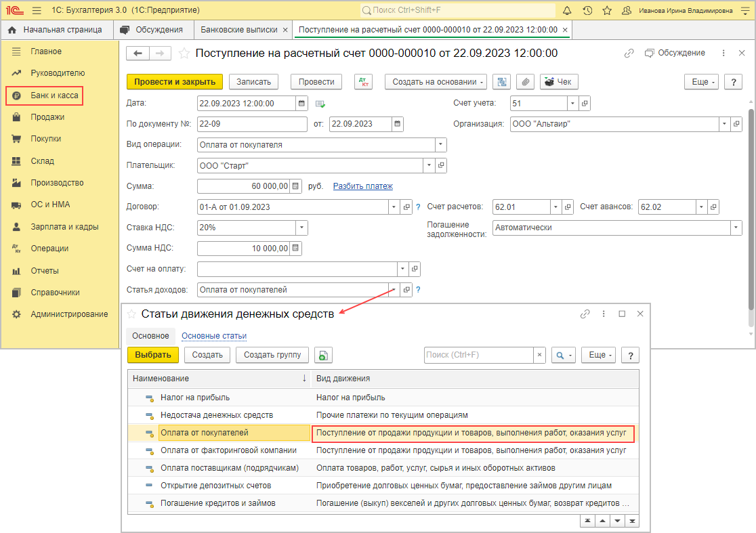Click the Разбить платеж link

click(x=362, y=186)
